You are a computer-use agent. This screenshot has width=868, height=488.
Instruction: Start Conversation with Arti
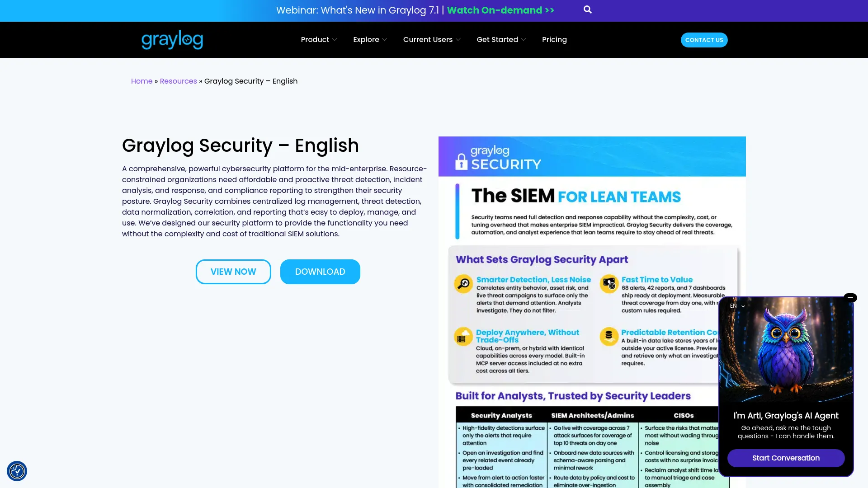[786, 458]
